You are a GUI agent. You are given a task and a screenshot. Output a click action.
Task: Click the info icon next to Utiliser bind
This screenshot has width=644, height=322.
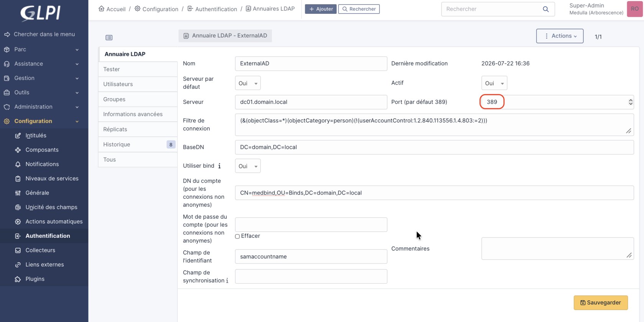pyautogui.click(x=219, y=166)
